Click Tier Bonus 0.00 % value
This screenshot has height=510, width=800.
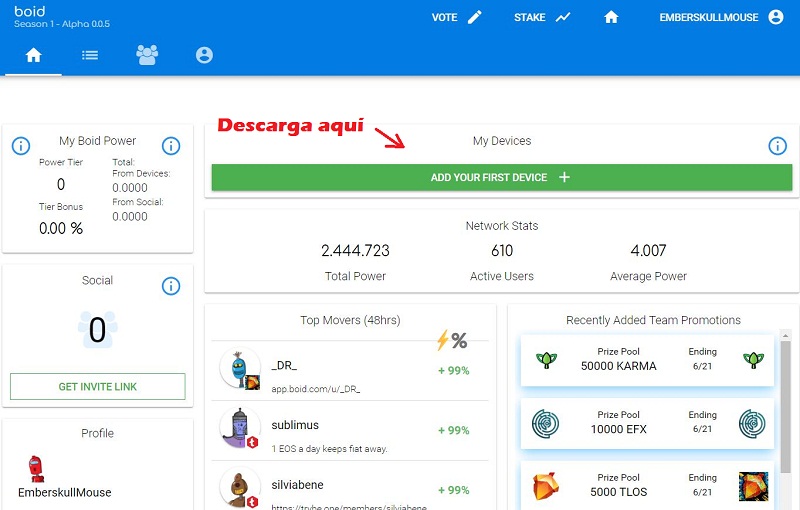[61, 228]
